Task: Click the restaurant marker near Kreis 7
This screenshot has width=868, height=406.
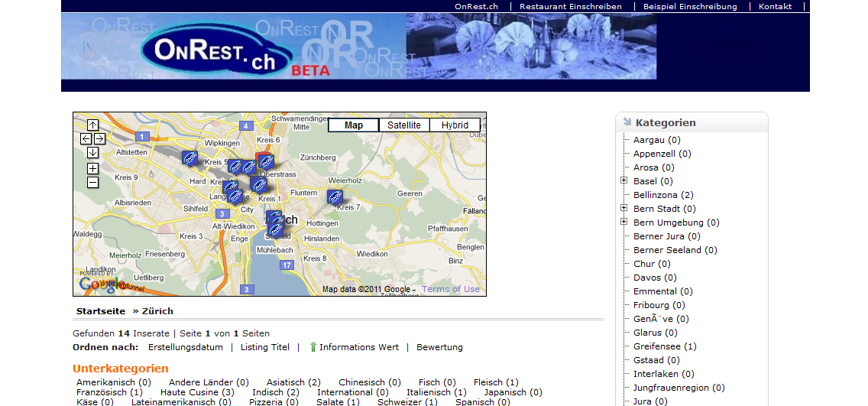Action: coord(335,197)
